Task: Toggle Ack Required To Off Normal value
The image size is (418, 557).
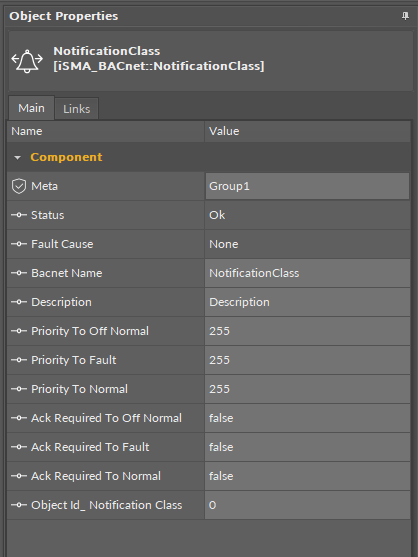Action: point(308,418)
